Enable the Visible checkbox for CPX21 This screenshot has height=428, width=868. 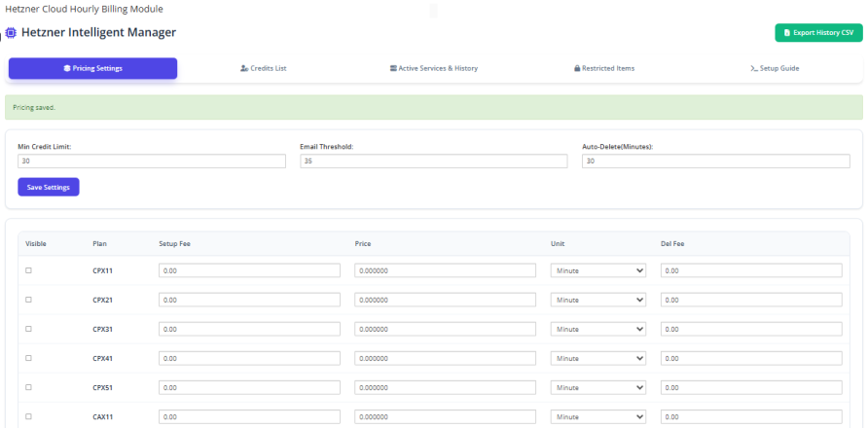[x=29, y=300]
